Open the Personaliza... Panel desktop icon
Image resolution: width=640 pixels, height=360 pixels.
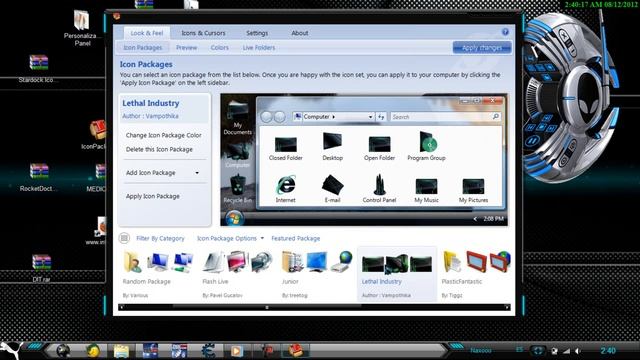(x=81, y=28)
